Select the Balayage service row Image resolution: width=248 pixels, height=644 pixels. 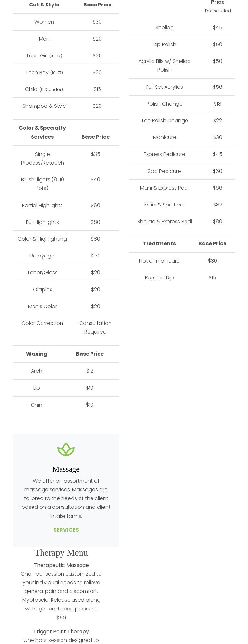coord(42,256)
